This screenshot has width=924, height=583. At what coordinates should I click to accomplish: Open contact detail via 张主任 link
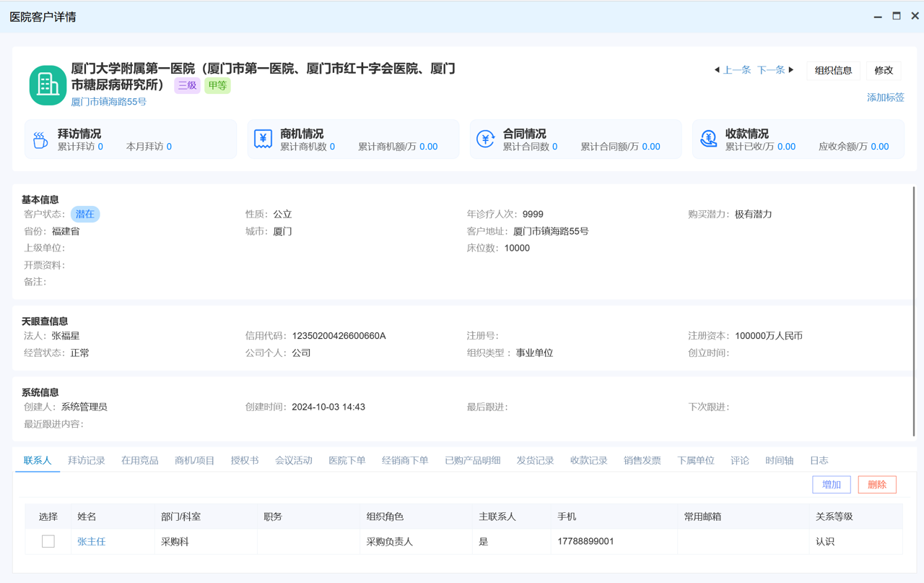(91, 540)
